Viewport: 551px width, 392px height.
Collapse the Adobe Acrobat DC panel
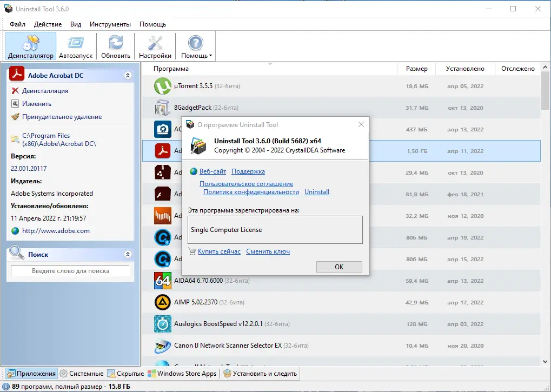coord(128,76)
